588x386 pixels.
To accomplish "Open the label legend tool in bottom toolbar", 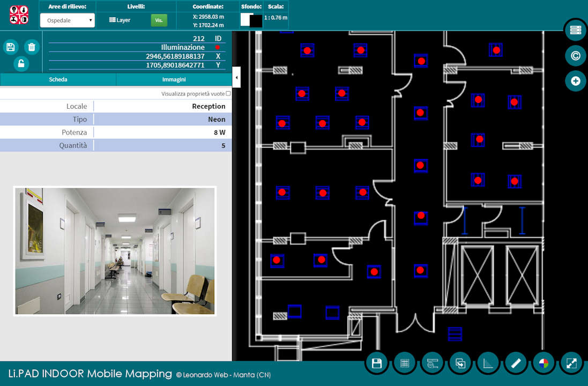I will (433, 363).
